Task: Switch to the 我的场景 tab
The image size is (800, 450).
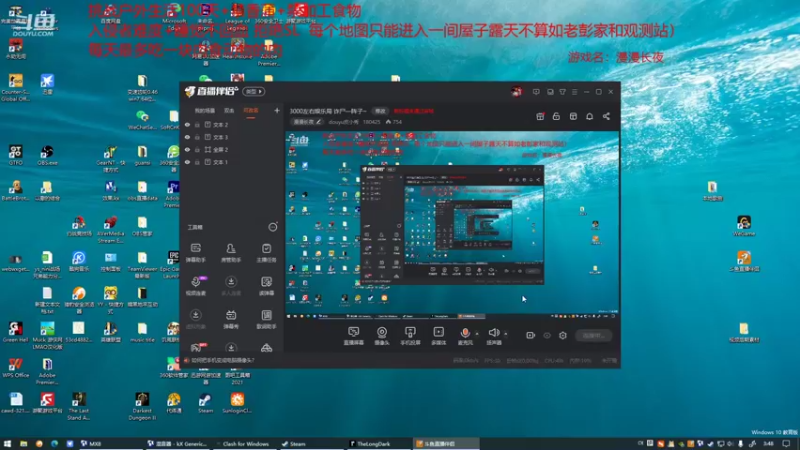Action: pos(205,111)
